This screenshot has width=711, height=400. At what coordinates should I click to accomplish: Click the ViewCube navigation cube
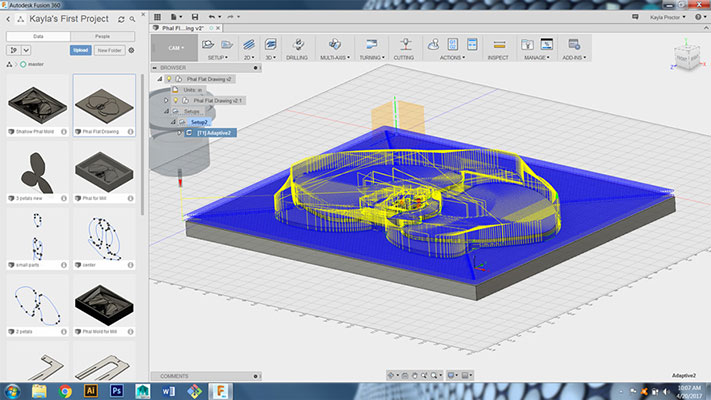688,56
